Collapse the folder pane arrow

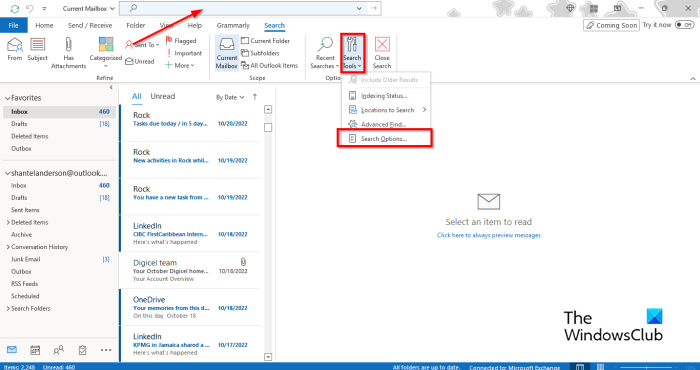click(x=111, y=87)
